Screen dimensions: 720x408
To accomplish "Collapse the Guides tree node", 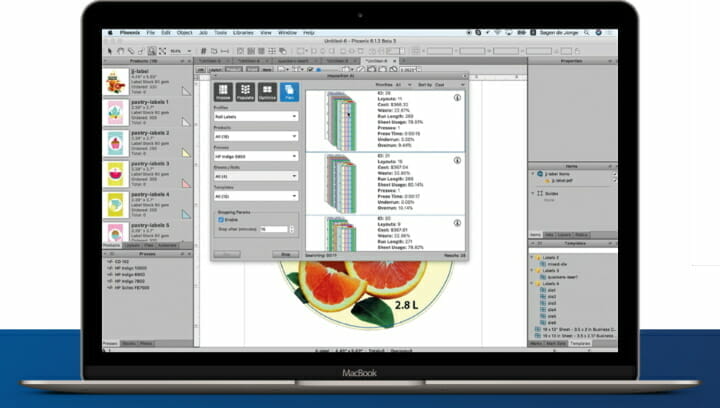I will [533, 194].
